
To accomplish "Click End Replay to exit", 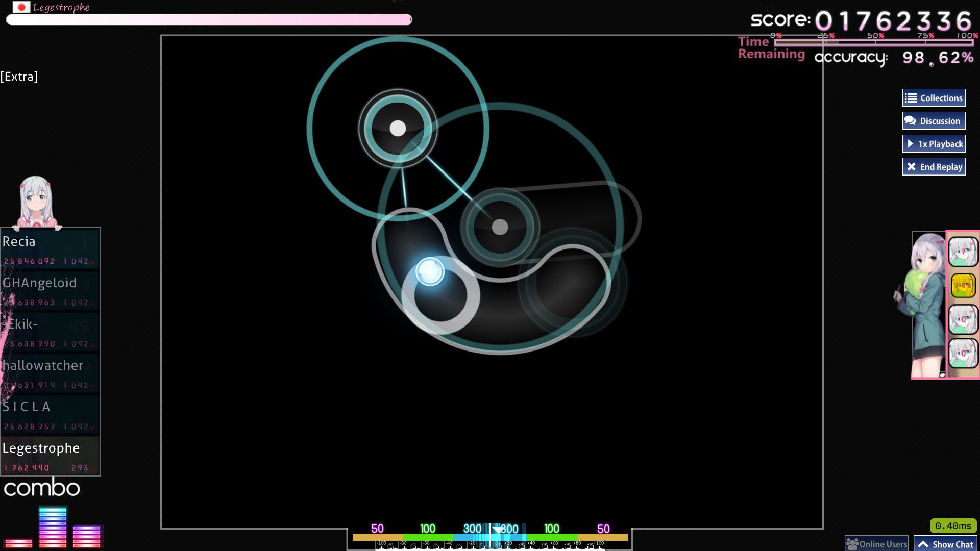I will tap(934, 167).
